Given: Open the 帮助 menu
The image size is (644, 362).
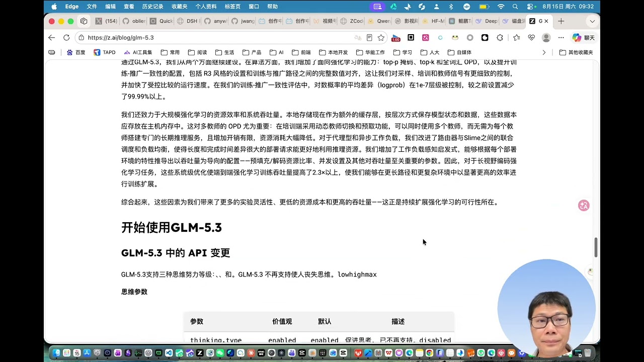Looking at the screenshot, I should (x=272, y=7).
